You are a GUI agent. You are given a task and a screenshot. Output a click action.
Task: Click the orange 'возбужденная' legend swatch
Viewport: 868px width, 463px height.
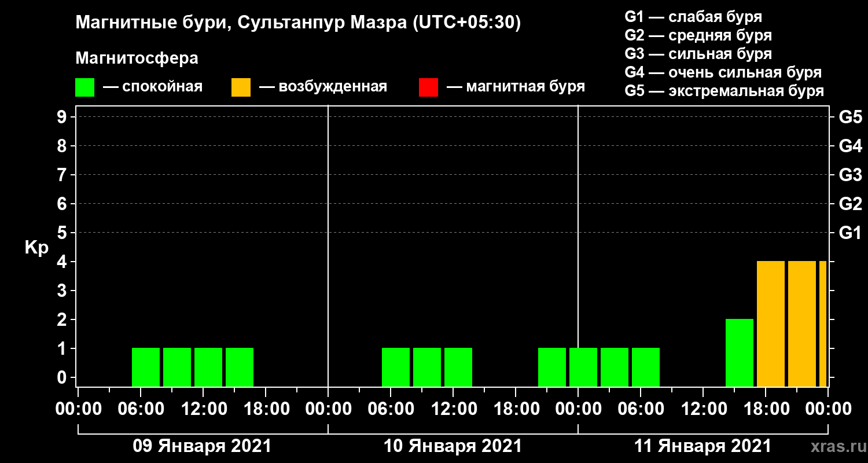[x=241, y=87]
